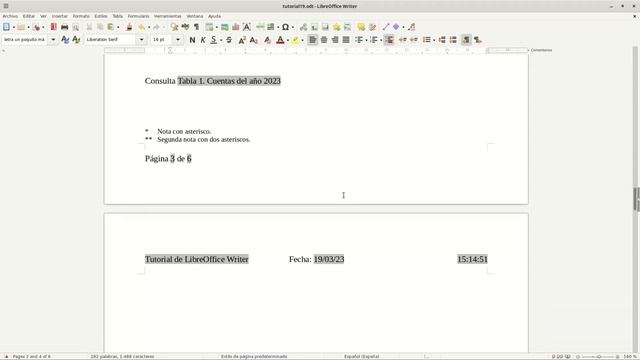
Task: Print the document with the printer icon
Action: 64,27
